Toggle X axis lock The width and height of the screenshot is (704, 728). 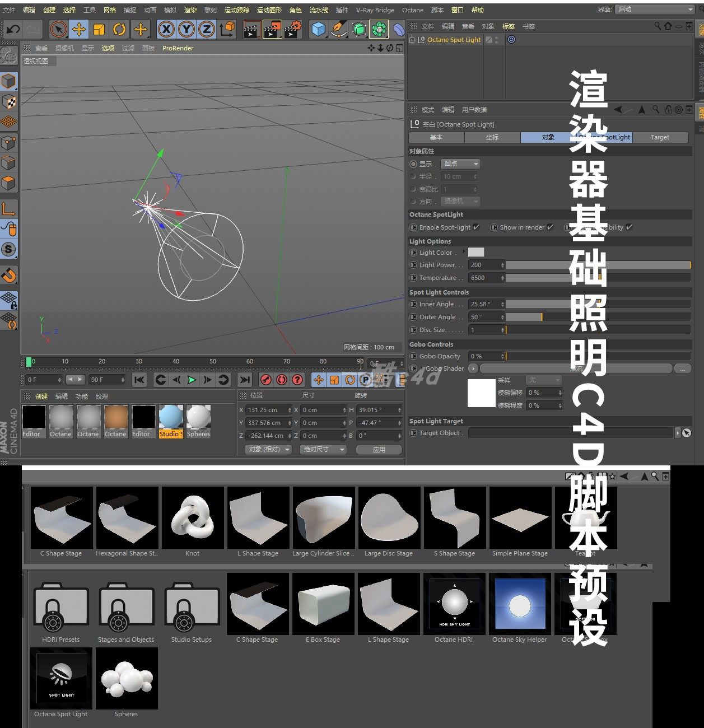(x=166, y=29)
